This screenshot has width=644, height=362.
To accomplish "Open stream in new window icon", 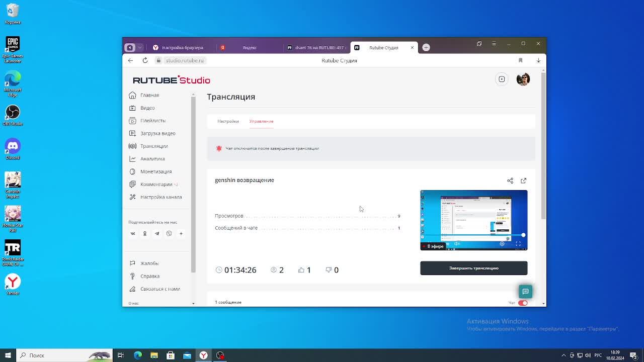I will tap(523, 180).
